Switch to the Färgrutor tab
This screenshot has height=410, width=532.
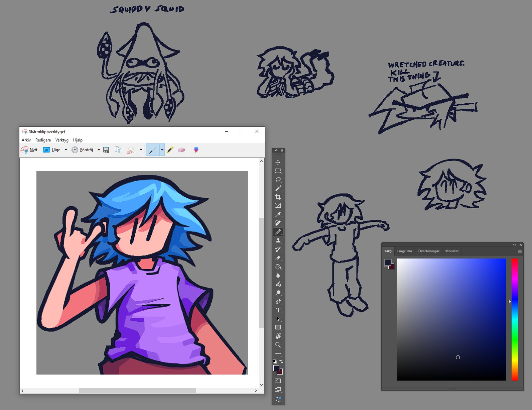tap(404, 251)
